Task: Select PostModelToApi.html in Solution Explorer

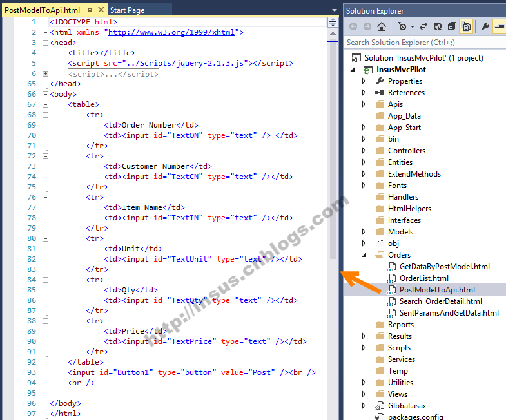Action: pyautogui.click(x=437, y=290)
